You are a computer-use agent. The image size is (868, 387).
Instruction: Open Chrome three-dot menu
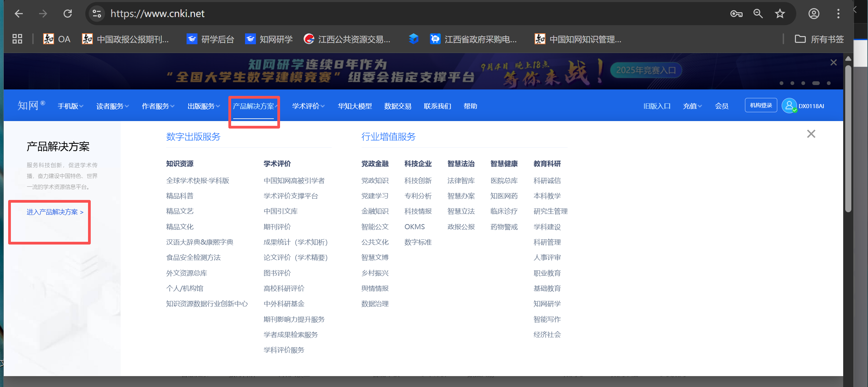coord(838,14)
